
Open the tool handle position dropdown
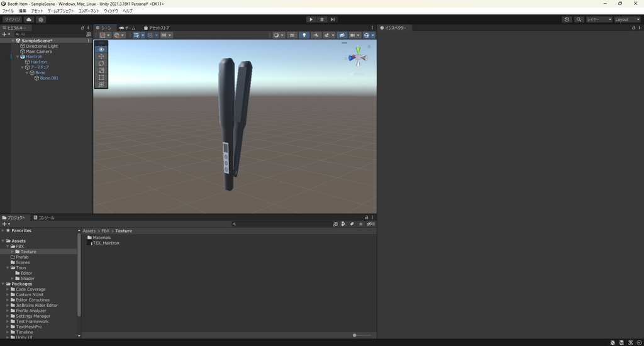tap(105, 35)
